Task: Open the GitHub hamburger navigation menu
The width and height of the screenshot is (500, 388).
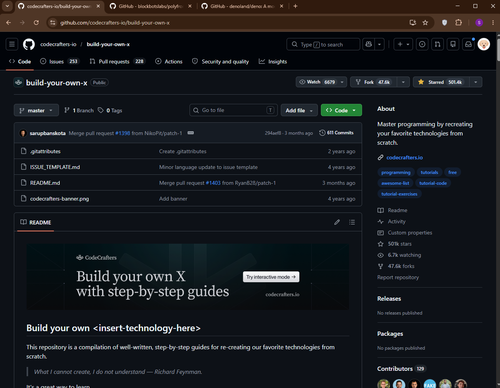Action: (x=12, y=44)
